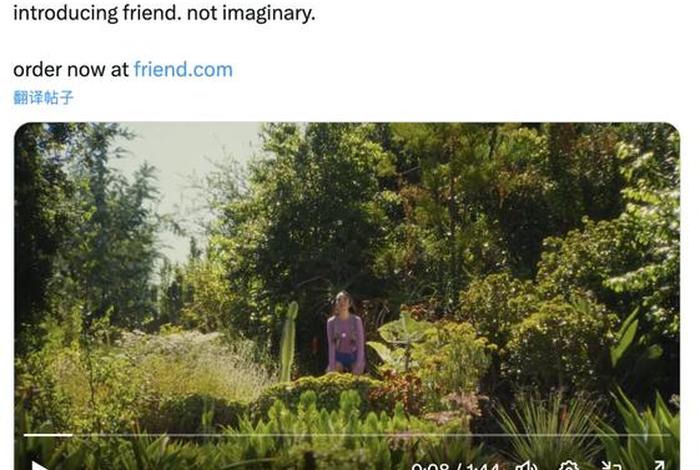Image resolution: width=700 pixels, height=470 pixels.
Task: Play the video with the play icon
Action: tap(40, 466)
